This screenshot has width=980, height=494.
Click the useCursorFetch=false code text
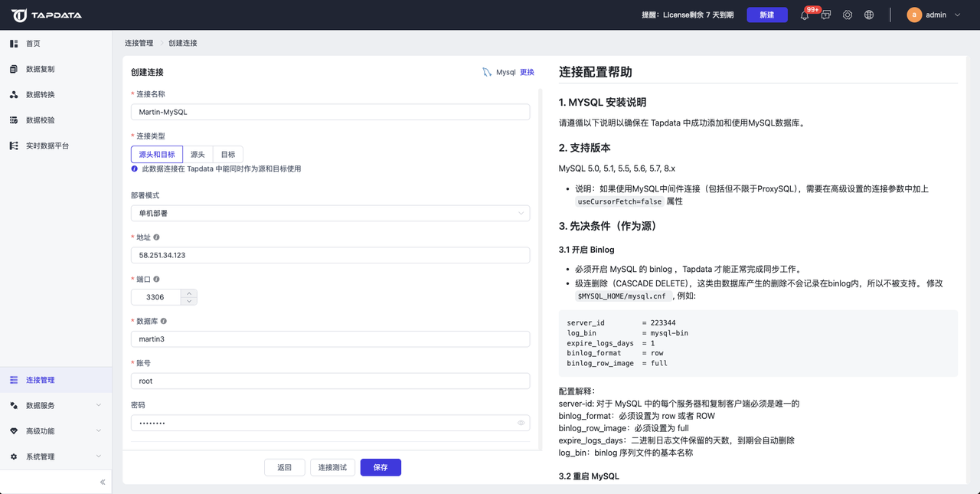pos(619,201)
